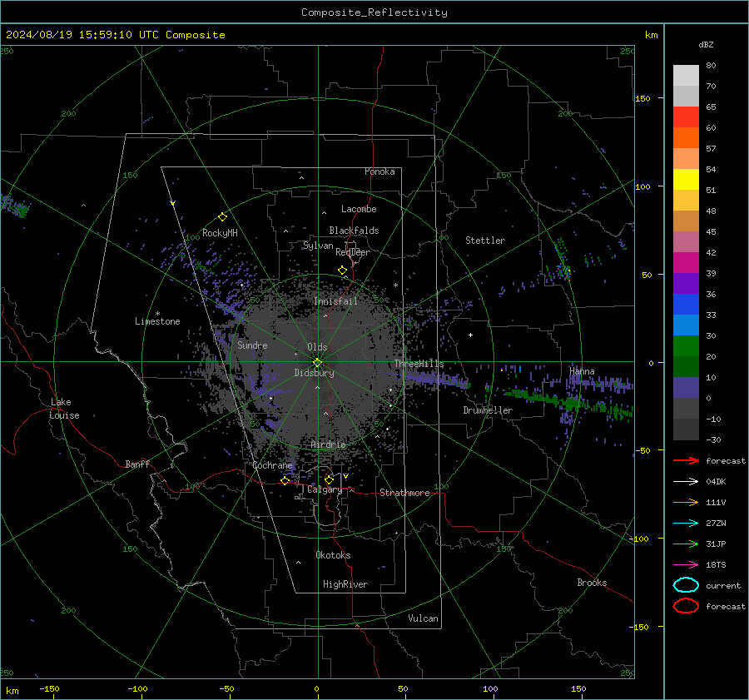Select the purple 10 dBZ color swatch
749x700 pixels.
click(686, 388)
